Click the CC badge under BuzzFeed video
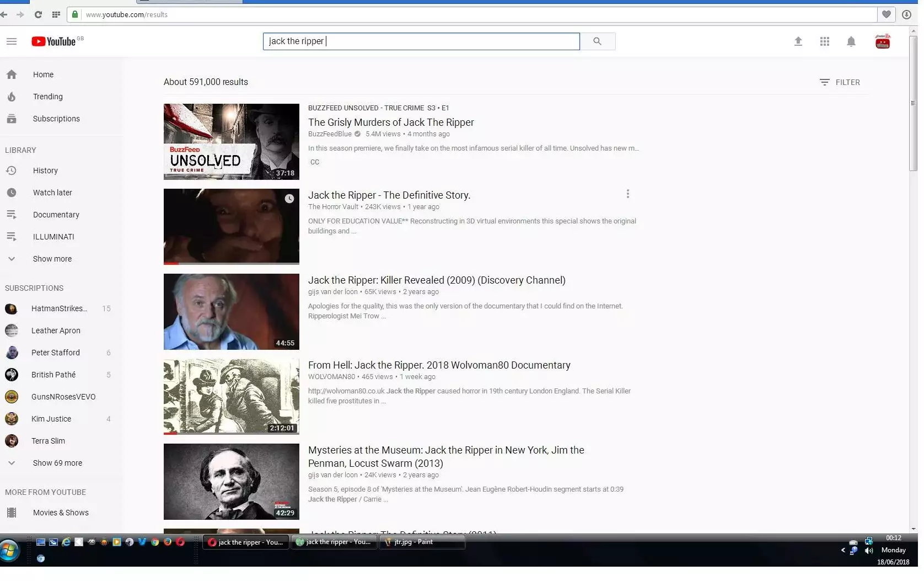Screen dimensions: 924x581 [x=315, y=162]
